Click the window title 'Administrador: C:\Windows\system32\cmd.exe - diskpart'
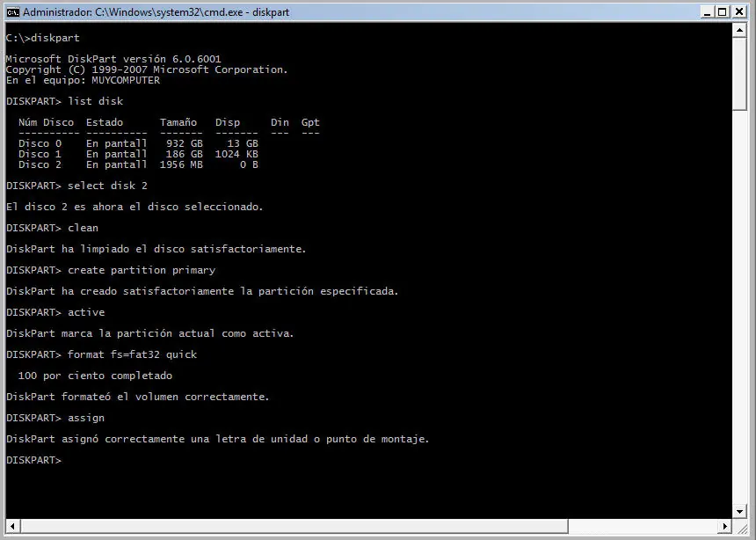The height and width of the screenshot is (540, 756). [x=156, y=12]
